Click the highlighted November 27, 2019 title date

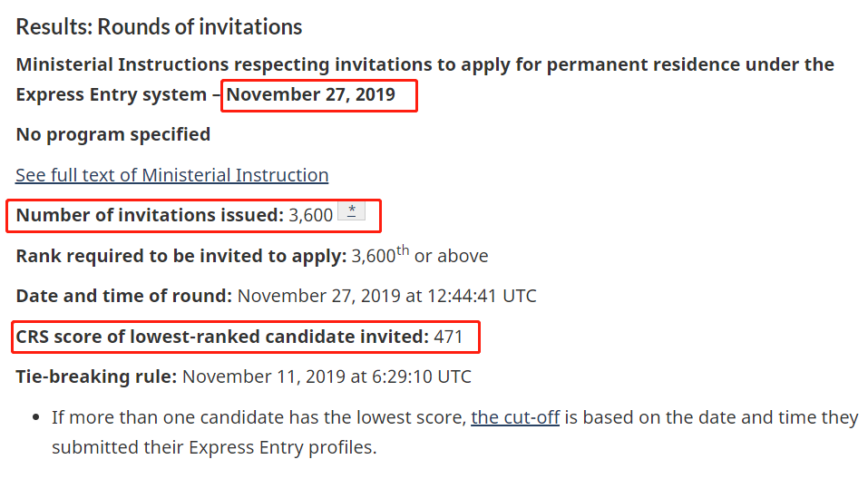[310, 94]
